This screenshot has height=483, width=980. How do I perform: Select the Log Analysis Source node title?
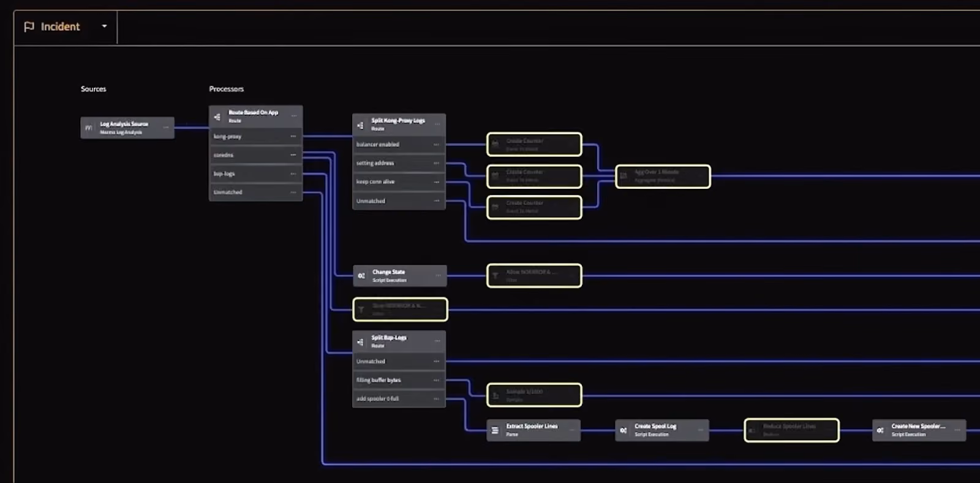pyautogui.click(x=124, y=124)
